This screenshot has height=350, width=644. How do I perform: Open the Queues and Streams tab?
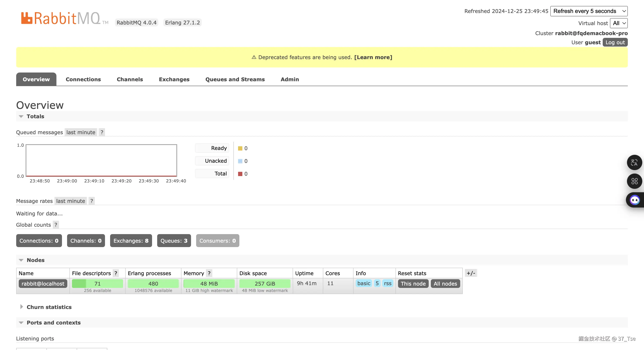(235, 79)
